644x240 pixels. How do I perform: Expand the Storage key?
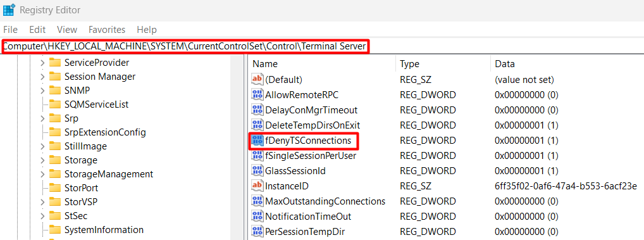(42, 160)
